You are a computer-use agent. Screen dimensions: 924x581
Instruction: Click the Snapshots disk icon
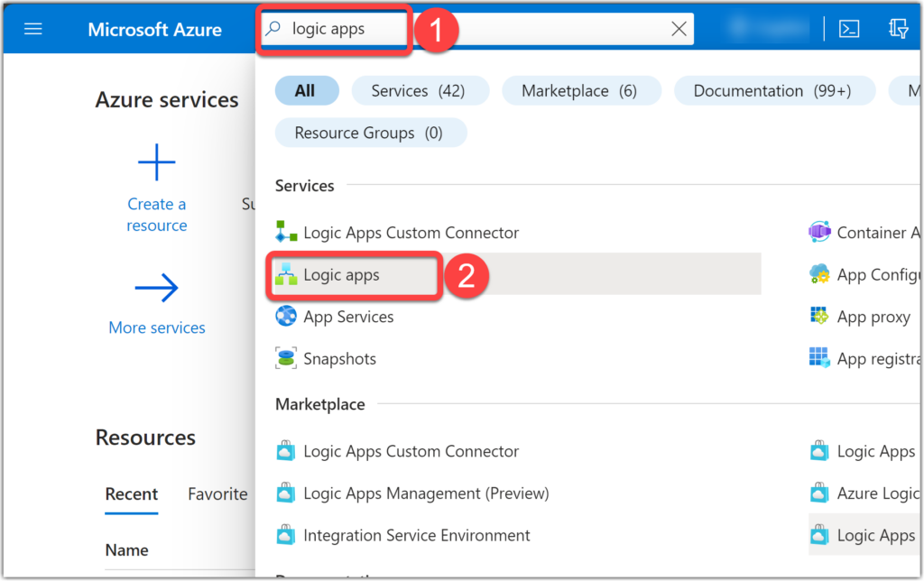(286, 358)
